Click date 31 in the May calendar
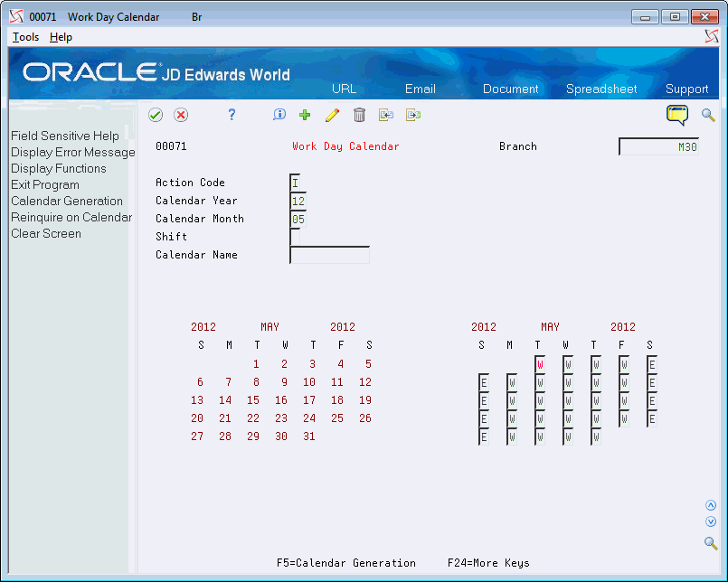Viewport: 728px width, 582px height. [309, 436]
